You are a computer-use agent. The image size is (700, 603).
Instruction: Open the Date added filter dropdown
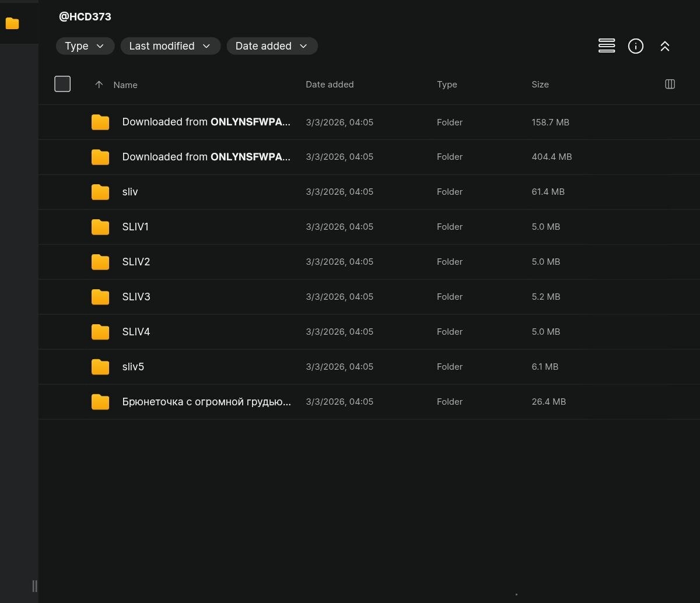click(x=271, y=46)
